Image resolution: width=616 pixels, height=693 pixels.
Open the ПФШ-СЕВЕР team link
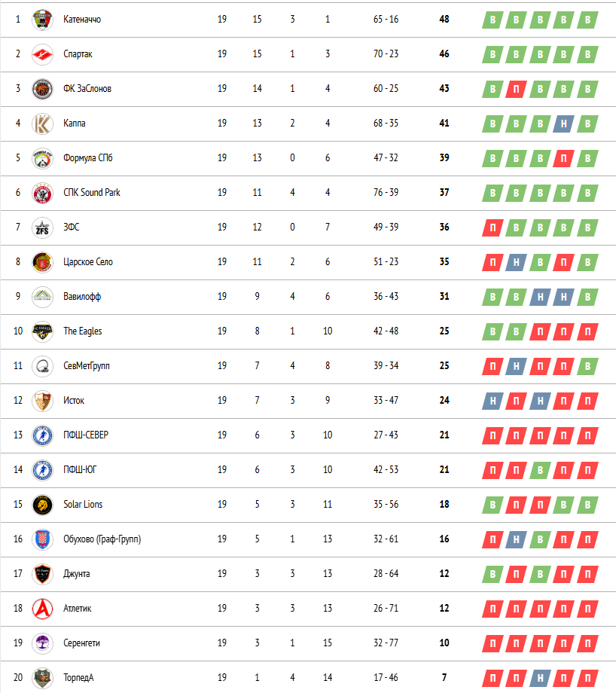pyautogui.click(x=86, y=435)
